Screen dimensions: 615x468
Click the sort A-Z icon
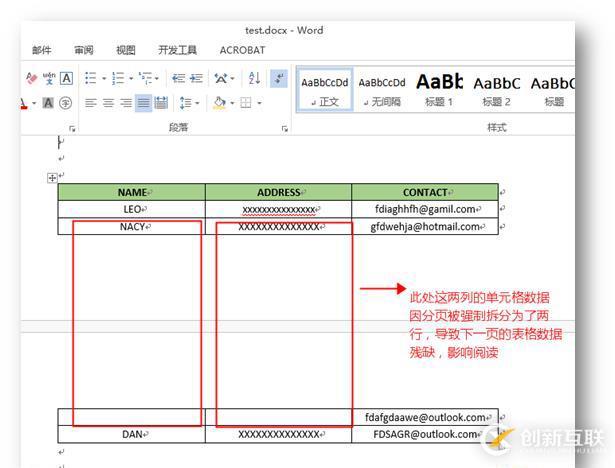[x=254, y=78]
